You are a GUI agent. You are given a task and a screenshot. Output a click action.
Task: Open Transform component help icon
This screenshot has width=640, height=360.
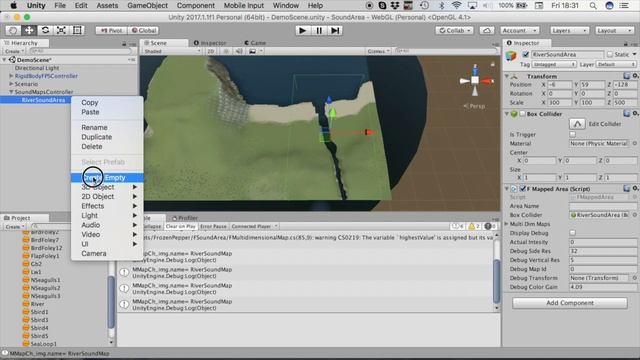tap(627, 76)
